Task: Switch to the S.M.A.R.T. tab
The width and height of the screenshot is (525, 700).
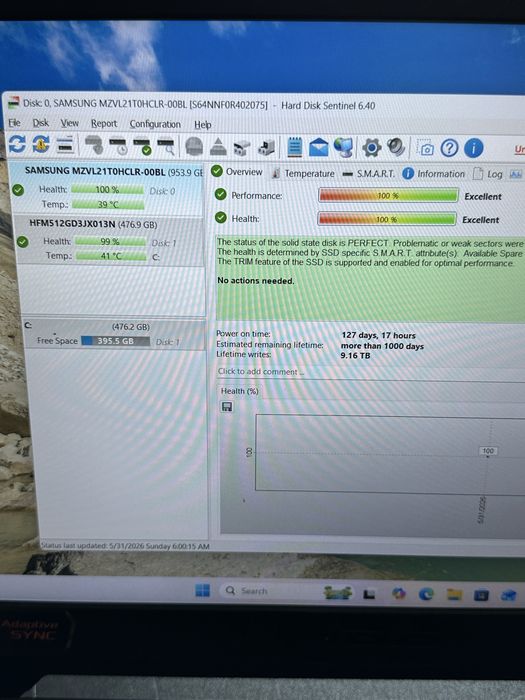Action: pos(369,174)
